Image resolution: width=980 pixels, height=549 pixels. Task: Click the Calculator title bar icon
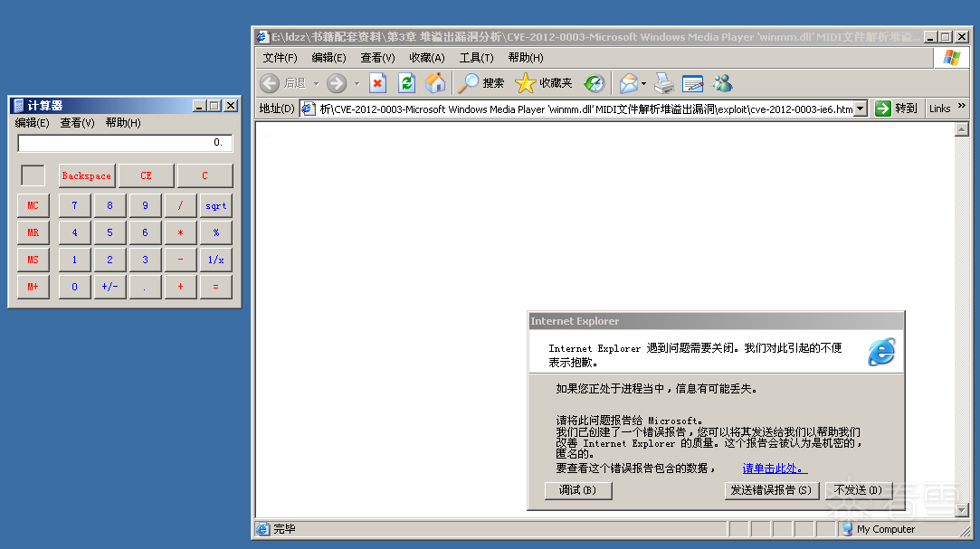click(x=19, y=106)
